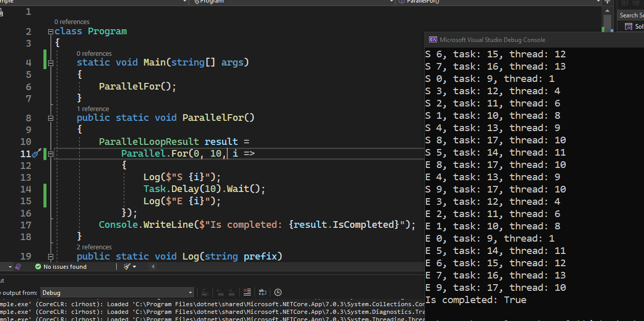Viewport: 644px width, 321px height.
Task: Open the quick actions screwdriver on line 11
Action: pos(36,153)
